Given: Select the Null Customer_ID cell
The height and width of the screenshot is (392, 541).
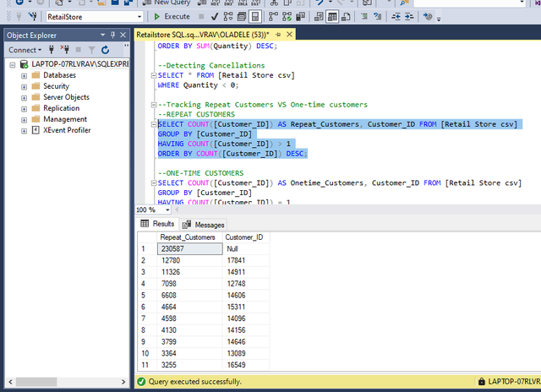Looking at the screenshot, I should point(246,249).
